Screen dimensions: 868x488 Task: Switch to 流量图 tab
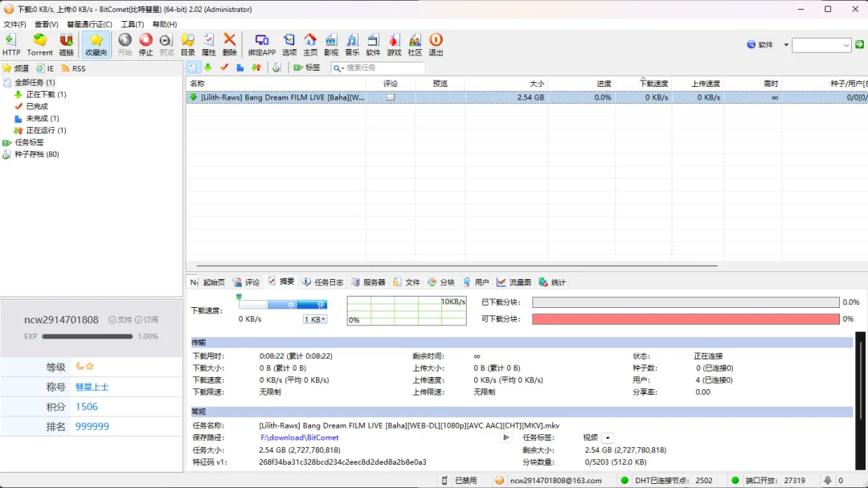coord(514,282)
